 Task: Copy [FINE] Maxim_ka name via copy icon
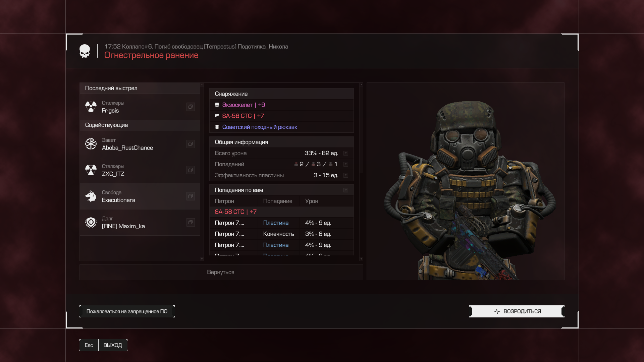191,222
